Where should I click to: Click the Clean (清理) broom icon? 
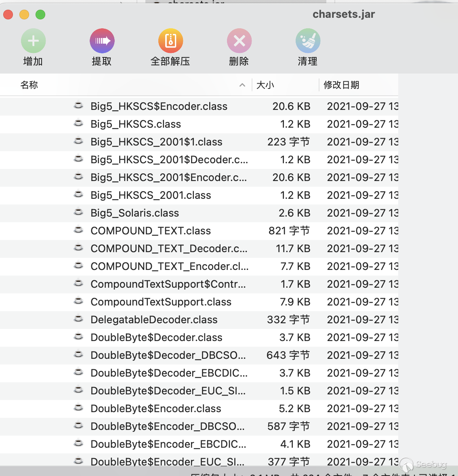click(308, 41)
